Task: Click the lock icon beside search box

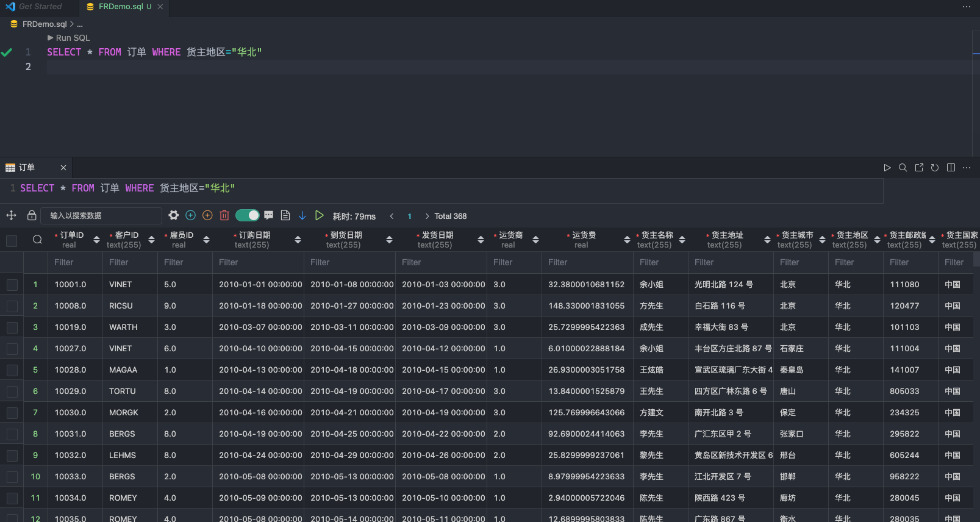Action: 32,215
